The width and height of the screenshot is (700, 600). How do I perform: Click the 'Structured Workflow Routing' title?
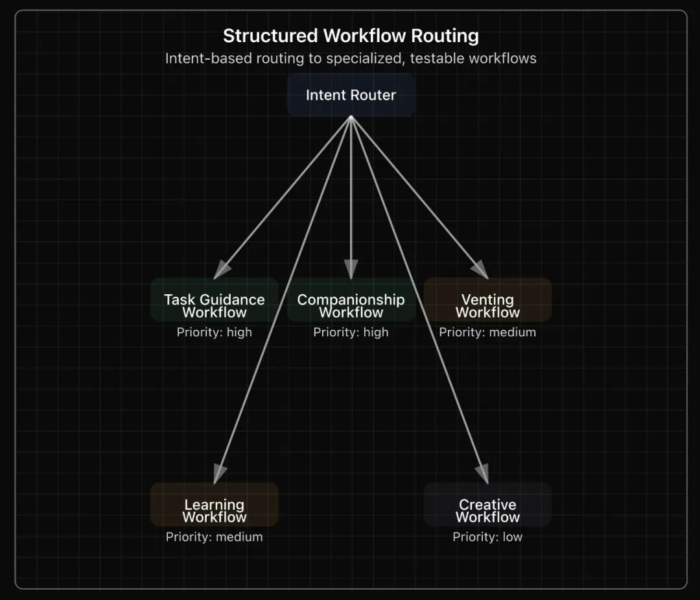tap(351, 36)
